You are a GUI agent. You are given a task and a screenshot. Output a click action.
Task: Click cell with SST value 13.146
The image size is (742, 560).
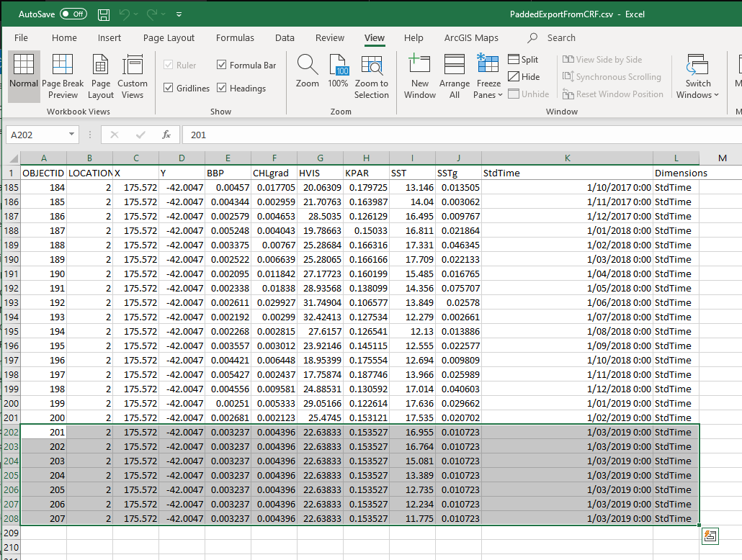click(412, 188)
